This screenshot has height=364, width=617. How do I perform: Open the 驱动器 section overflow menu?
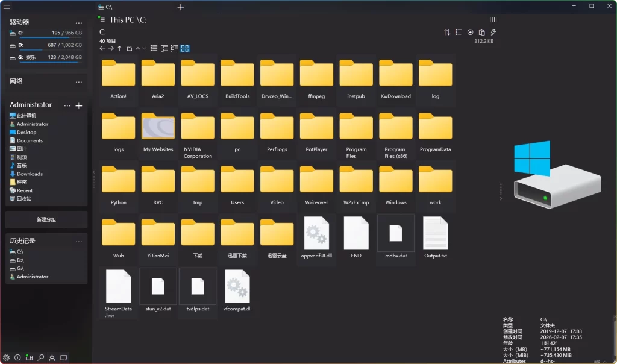pos(78,22)
